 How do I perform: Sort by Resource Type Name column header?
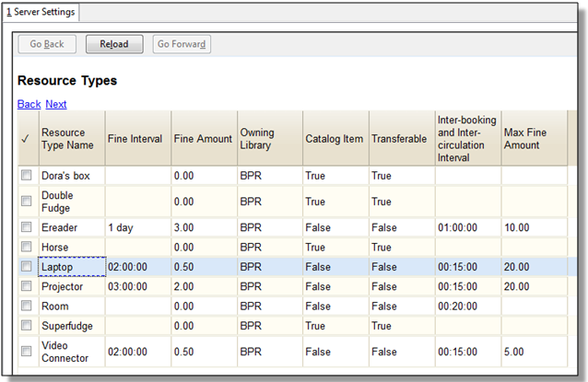70,138
